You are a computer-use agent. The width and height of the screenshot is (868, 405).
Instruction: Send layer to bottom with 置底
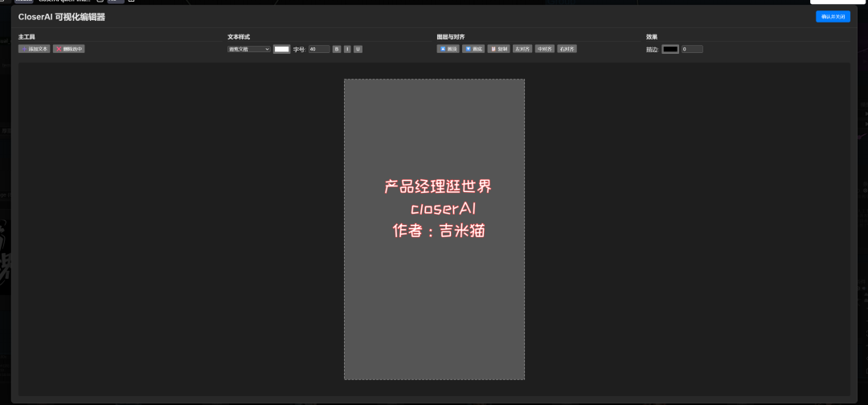click(474, 49)
